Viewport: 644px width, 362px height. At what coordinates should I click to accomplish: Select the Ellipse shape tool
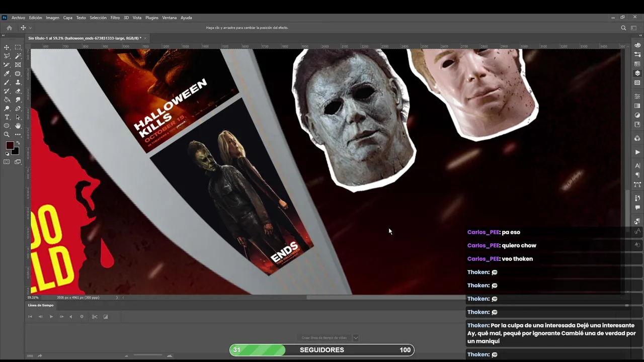coord(7,126)
